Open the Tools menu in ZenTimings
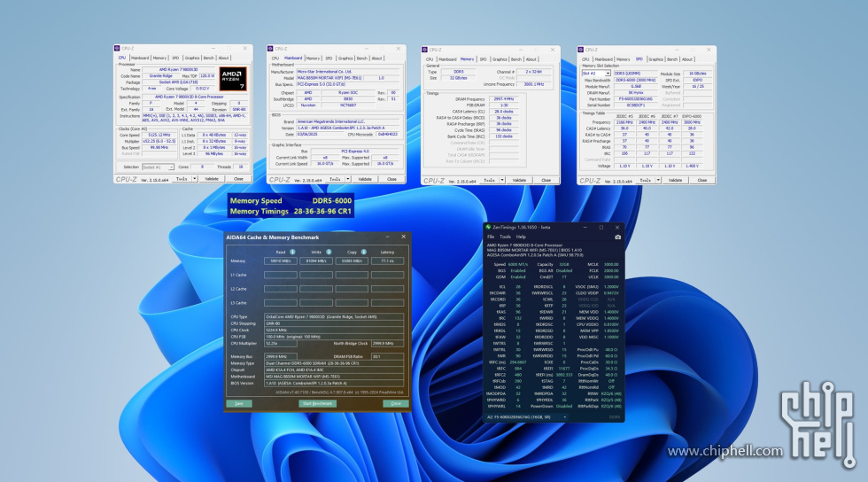Viewport: 868px width, 482px height. (505, 237)
